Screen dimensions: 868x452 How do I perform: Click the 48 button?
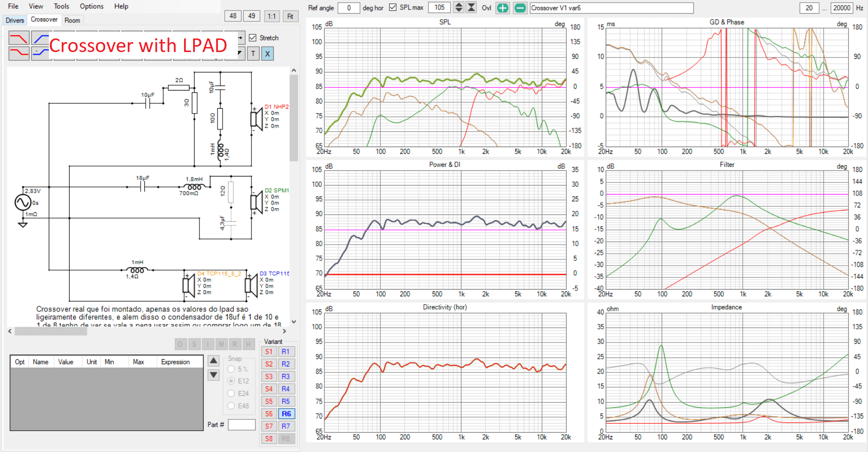[x=233, y=16]
